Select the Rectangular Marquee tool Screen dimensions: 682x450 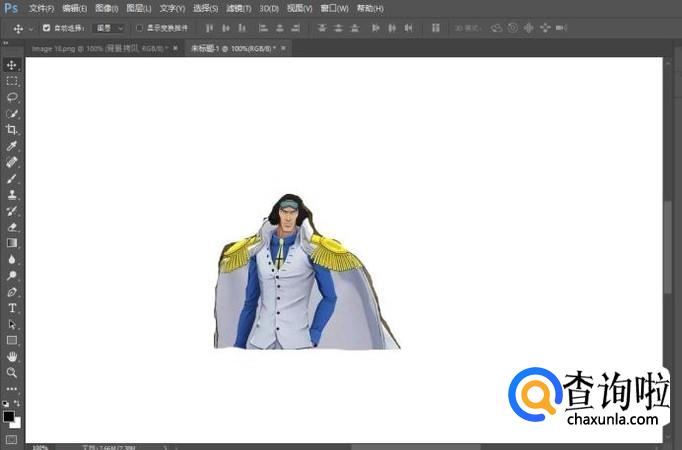point(12,81)
